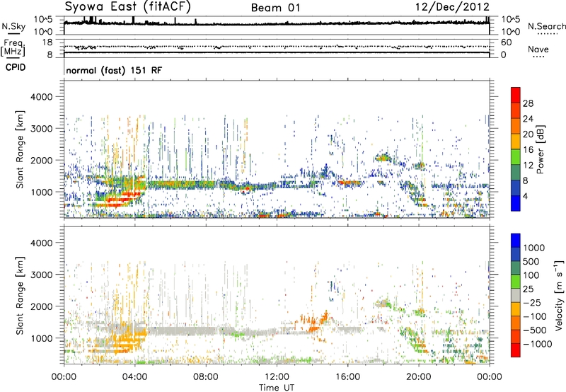
Task: Click the '100' value on velocity colorbar
Action: [531, 275]
